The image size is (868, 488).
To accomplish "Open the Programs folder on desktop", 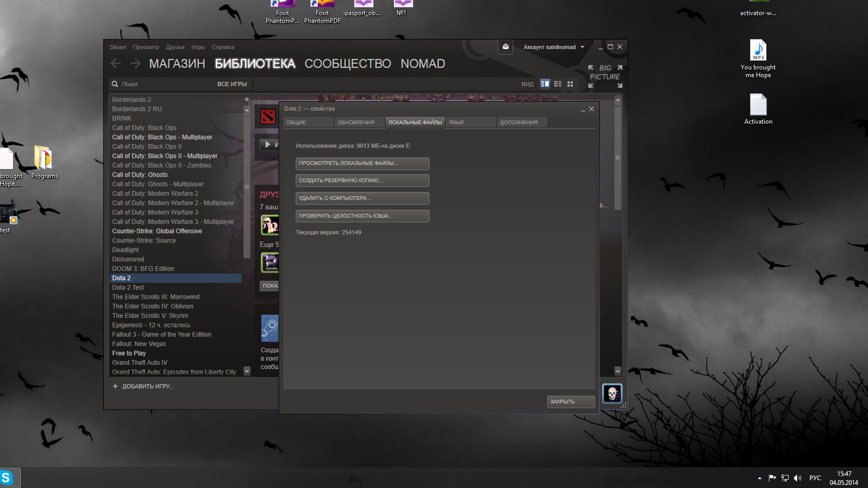I will [44, 162].
